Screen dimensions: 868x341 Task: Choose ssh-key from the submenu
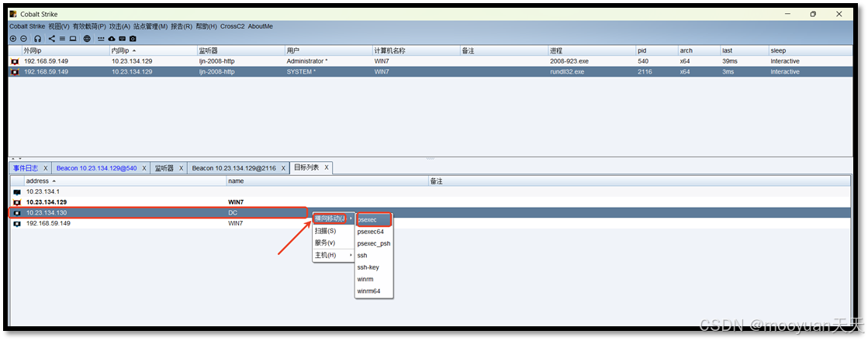374,267
